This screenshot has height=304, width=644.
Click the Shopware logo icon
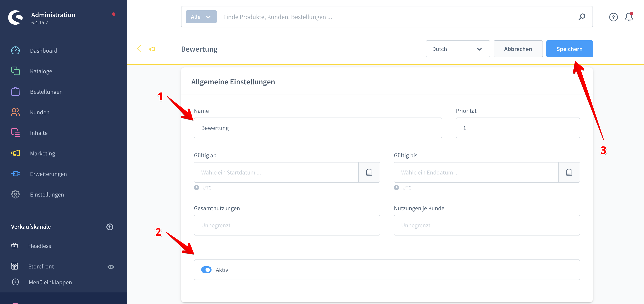pyautogui.click(x=15, y=18)
